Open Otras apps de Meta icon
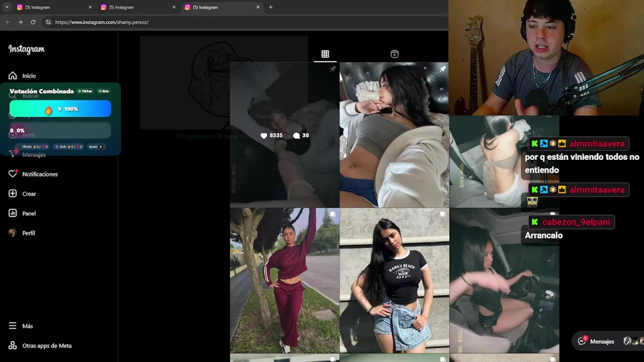644x362 pixels. coord(13,345)
